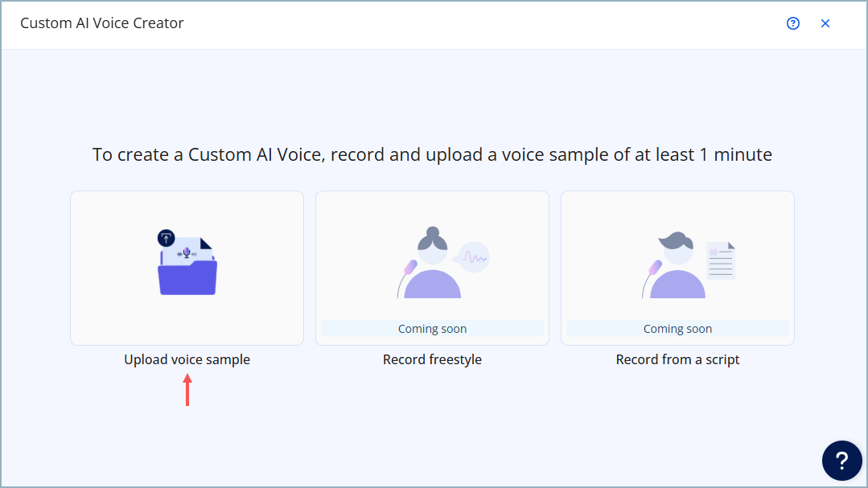This screenshot has height=488, width=868.
Task: Click the red arrow pointing at Upload voice sample
Action: (x=187, y=392)
